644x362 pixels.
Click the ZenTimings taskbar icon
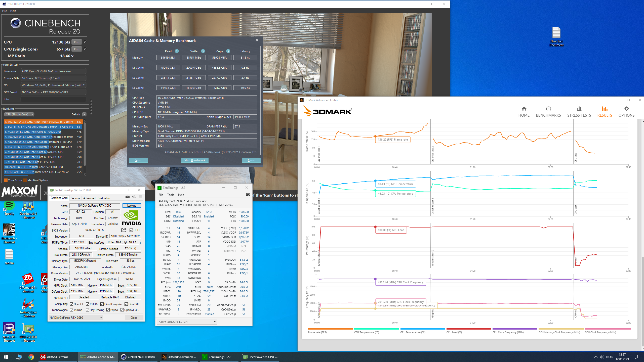pyautogui.click(x=219, y=357)
